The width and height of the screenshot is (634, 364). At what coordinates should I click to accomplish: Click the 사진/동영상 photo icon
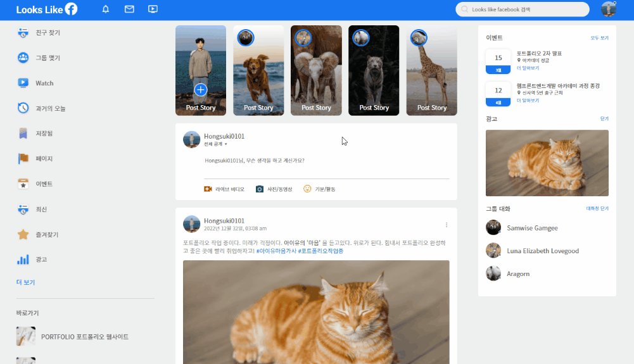pos(260,189)
